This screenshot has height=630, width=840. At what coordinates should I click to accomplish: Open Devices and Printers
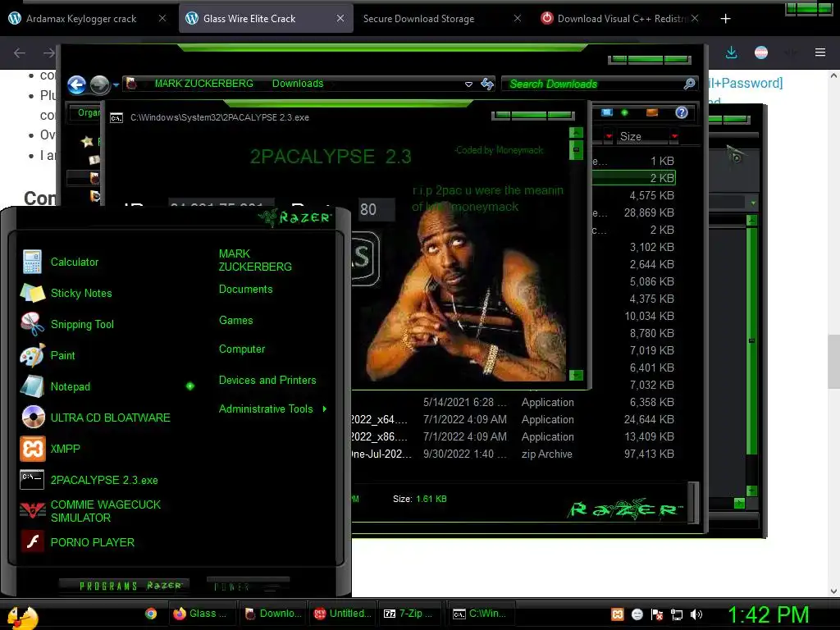267,380
